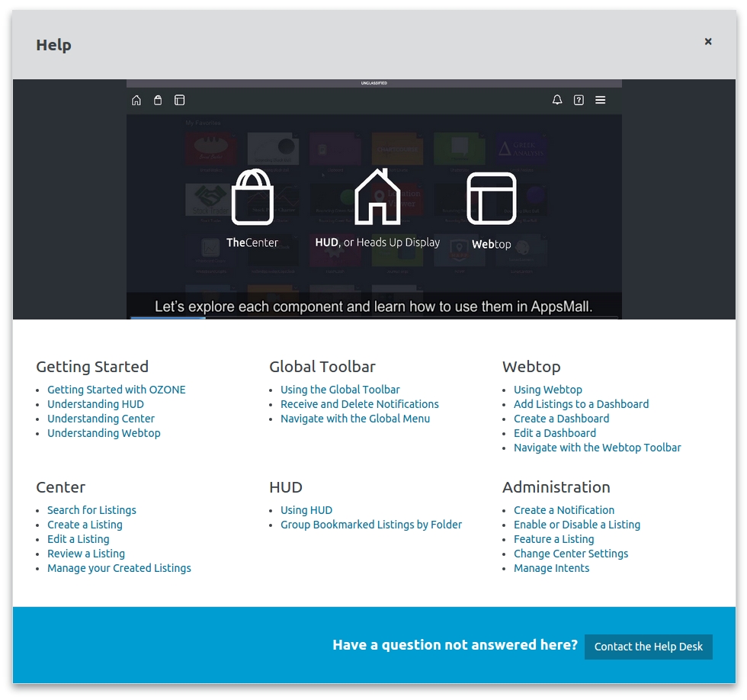The image size is (747, 700).
Task: Open Manage Intents article
Action: tap(551, 569)
